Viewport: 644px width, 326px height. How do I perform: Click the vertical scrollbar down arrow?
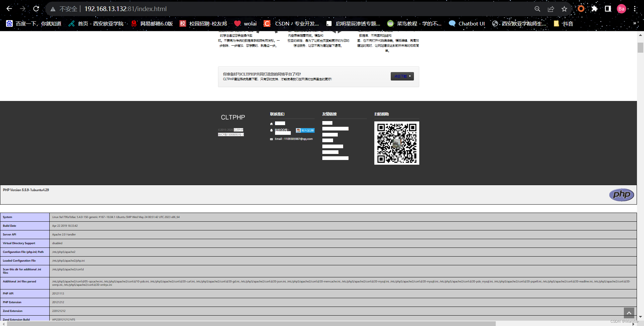640,317
